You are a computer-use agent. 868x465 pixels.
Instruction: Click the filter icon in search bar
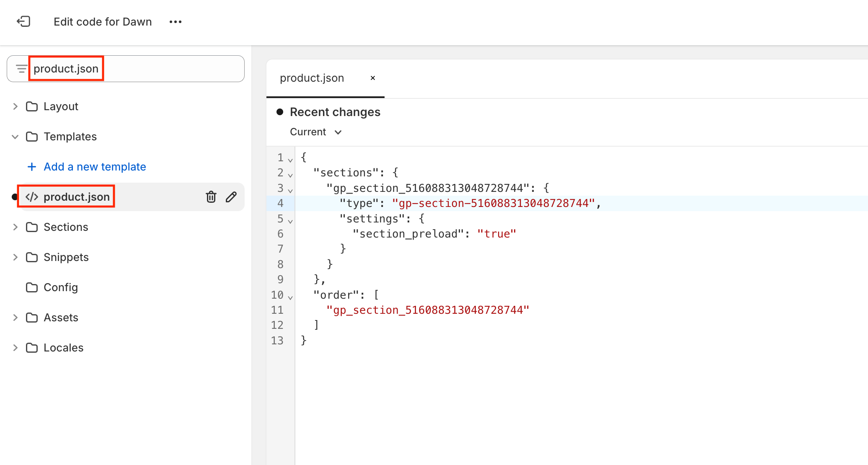(x=21, y=68)
